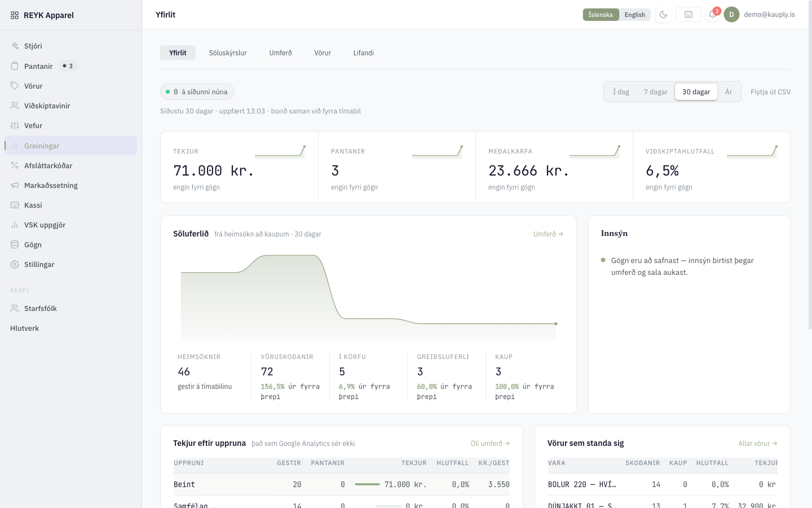The width and height of the screenshot is (812, 508).
Task: Switch language to Íslenska
Action: click(x=601, y=15)
